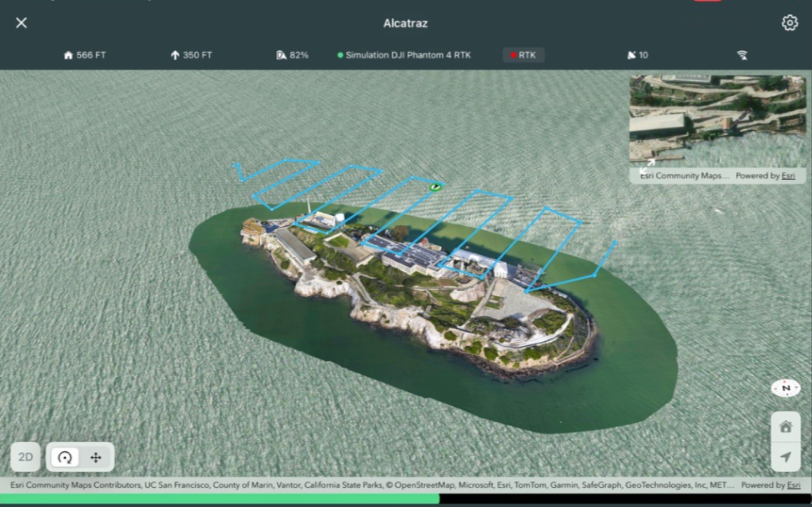Open the RTK status button

(x=523, y=55)
